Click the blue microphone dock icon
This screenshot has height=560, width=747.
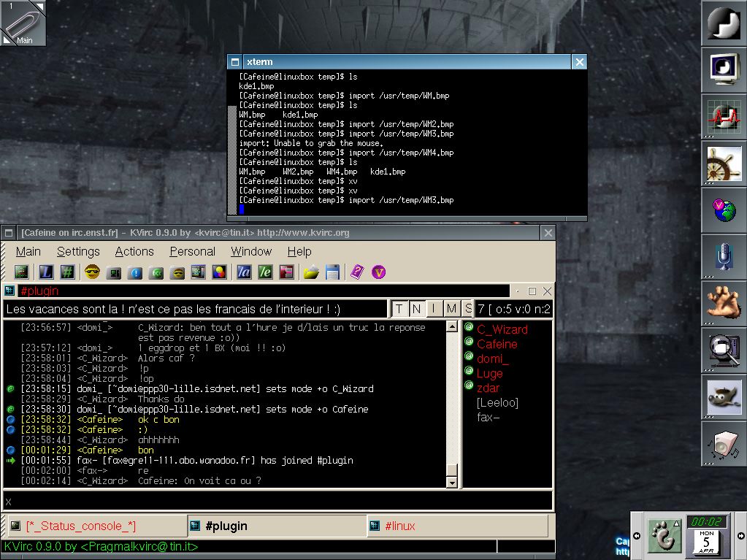(x=723, y=256)
